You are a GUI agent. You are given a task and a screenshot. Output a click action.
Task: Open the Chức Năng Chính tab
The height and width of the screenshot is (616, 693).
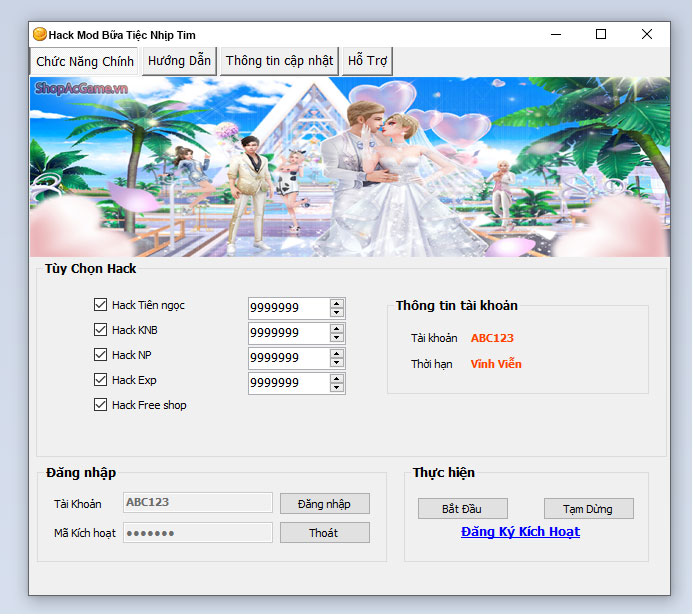coord(84,61)
